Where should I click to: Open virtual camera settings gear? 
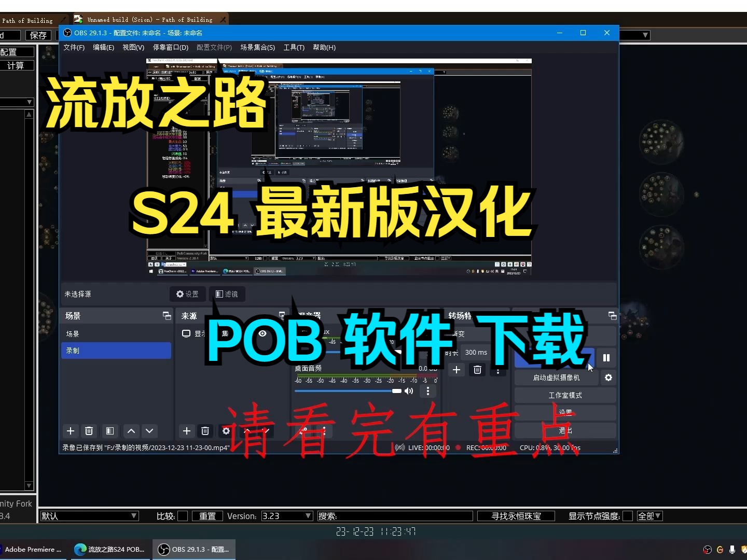coord(608,377)
